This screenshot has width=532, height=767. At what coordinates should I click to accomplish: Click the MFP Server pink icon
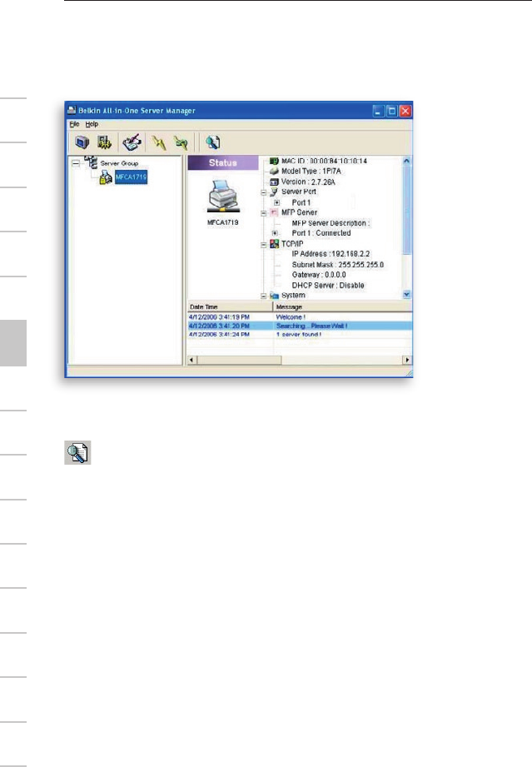(x=274, y=213)
